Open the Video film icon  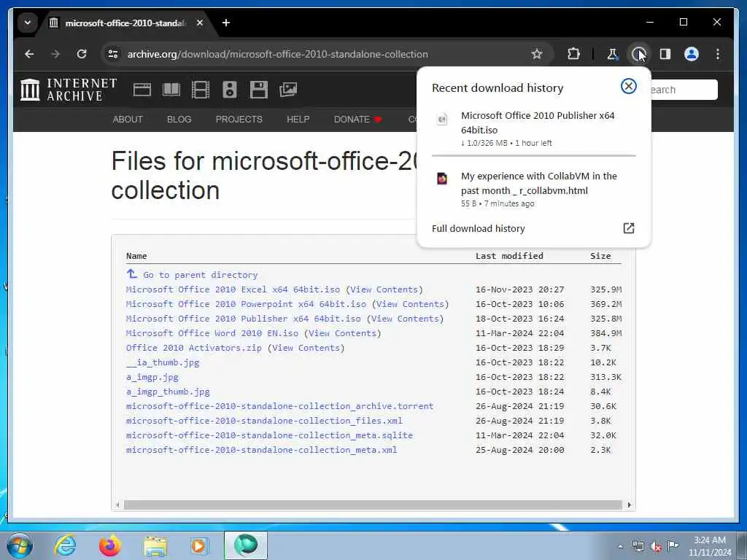click(200, 90)
